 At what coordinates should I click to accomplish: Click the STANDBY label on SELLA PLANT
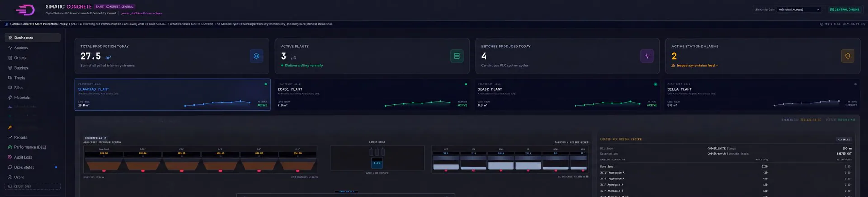pos(851,105)
